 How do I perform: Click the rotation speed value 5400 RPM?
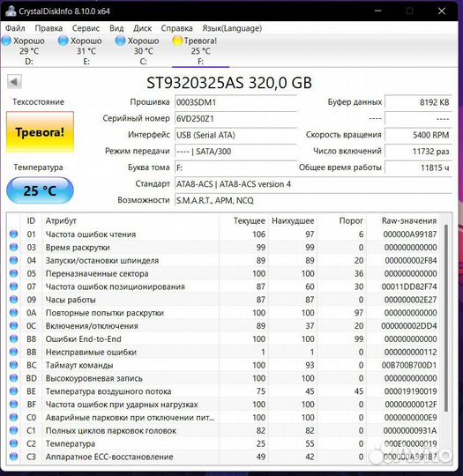click(x=418, y=135)
